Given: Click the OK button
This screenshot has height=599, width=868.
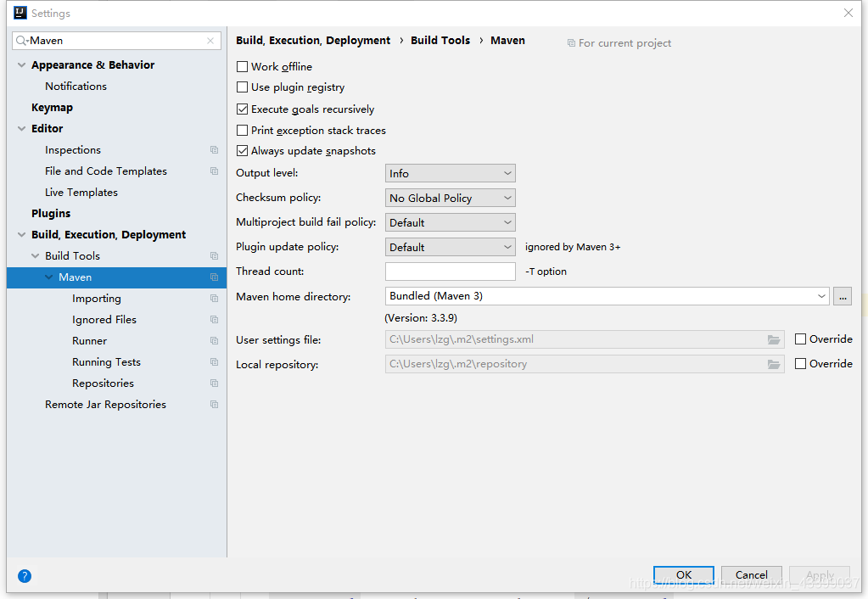Looking at the screenshot, I should (x=684, y=574).
